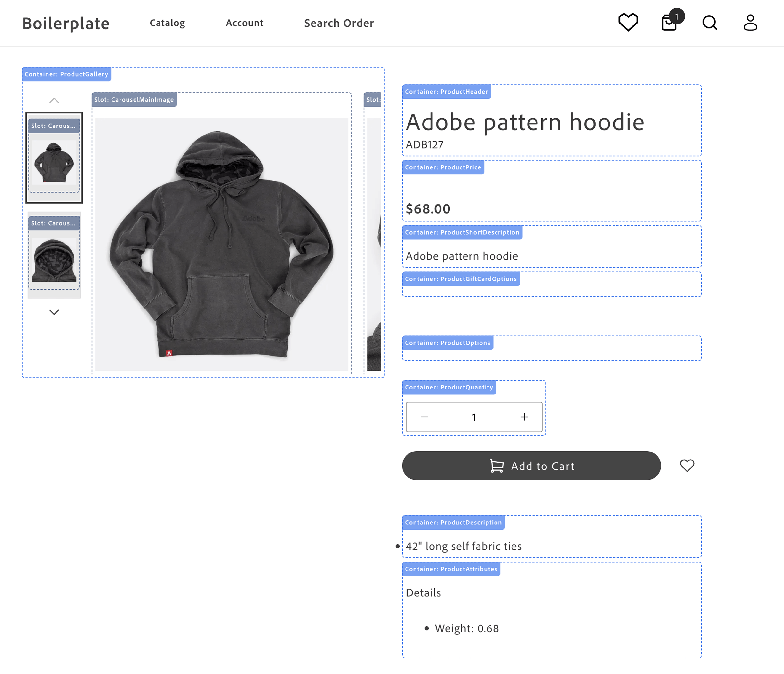Click the quantity input showing 1
Viewport: 784px width, 674px height.
click(x=474, y=417)
